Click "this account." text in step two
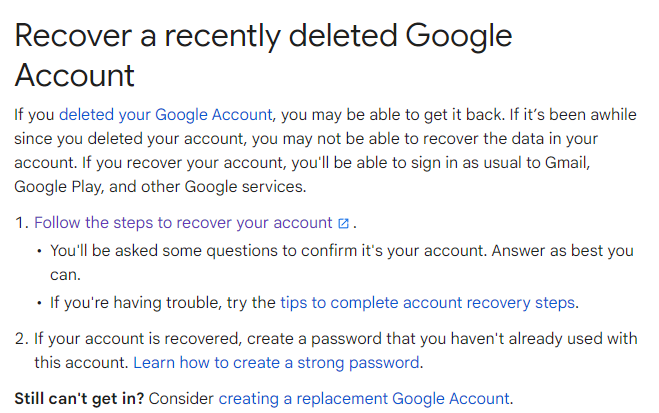 [82, 362]
